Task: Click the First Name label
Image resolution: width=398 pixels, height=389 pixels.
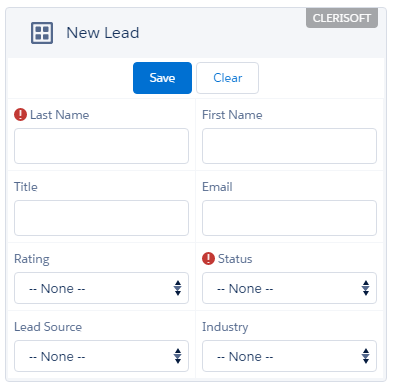Action: tap(232, 115)
